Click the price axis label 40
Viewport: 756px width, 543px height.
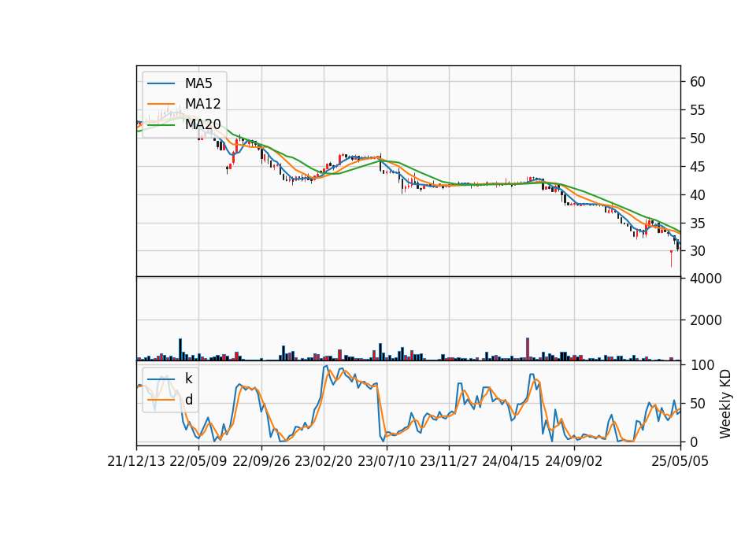pos(698,195)
